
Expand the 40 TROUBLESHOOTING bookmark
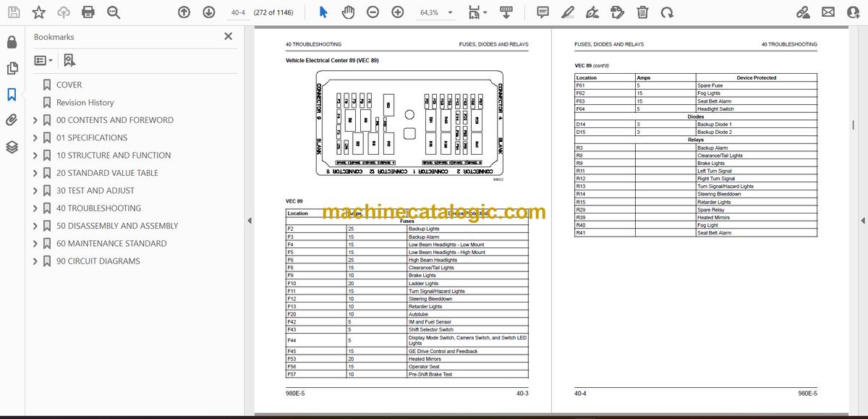tap(35, 208)
